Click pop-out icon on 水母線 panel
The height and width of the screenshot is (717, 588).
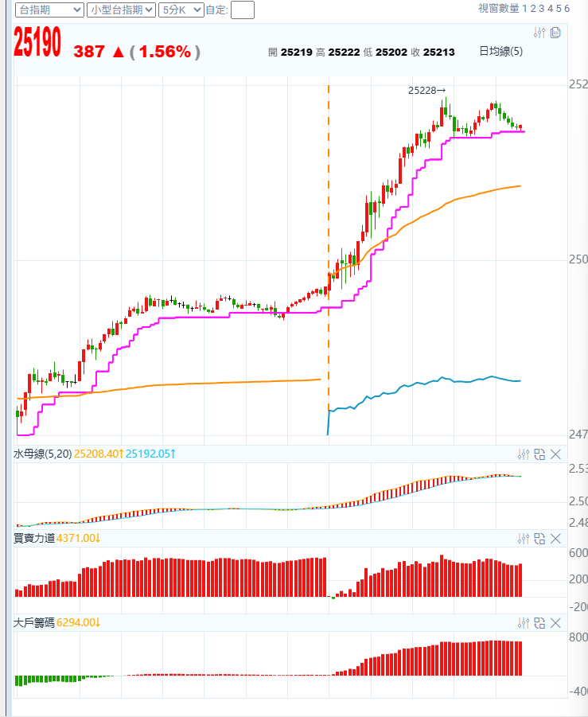click(x=539, y=454)
